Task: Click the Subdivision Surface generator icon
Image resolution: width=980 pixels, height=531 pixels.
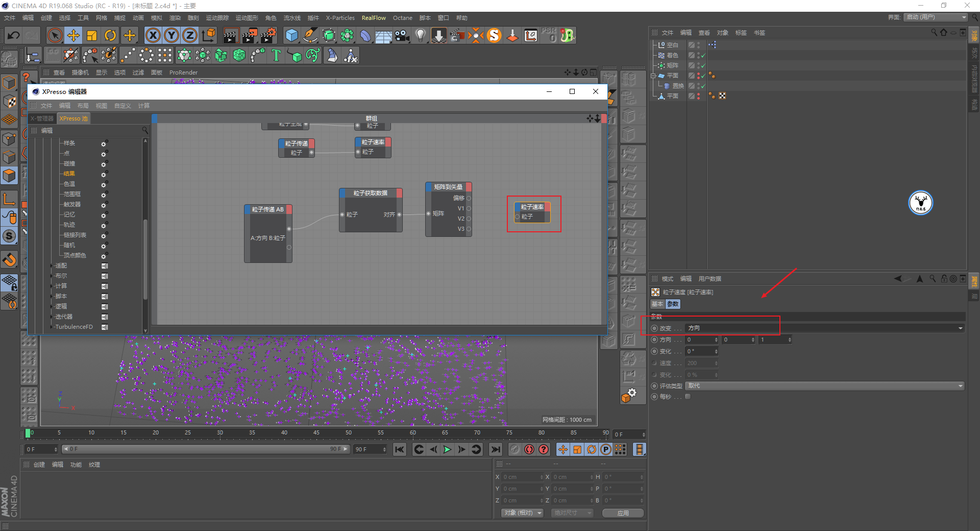Action: [x=329, y=35]
